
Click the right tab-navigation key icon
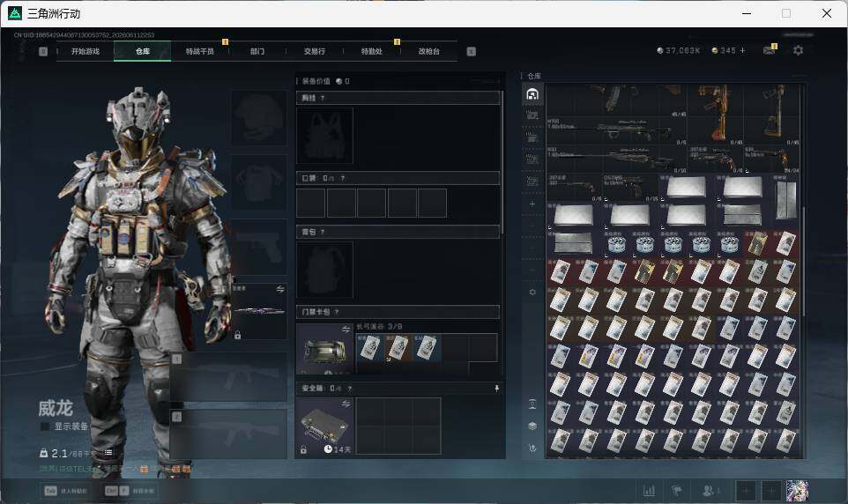(x=471, y=51)
